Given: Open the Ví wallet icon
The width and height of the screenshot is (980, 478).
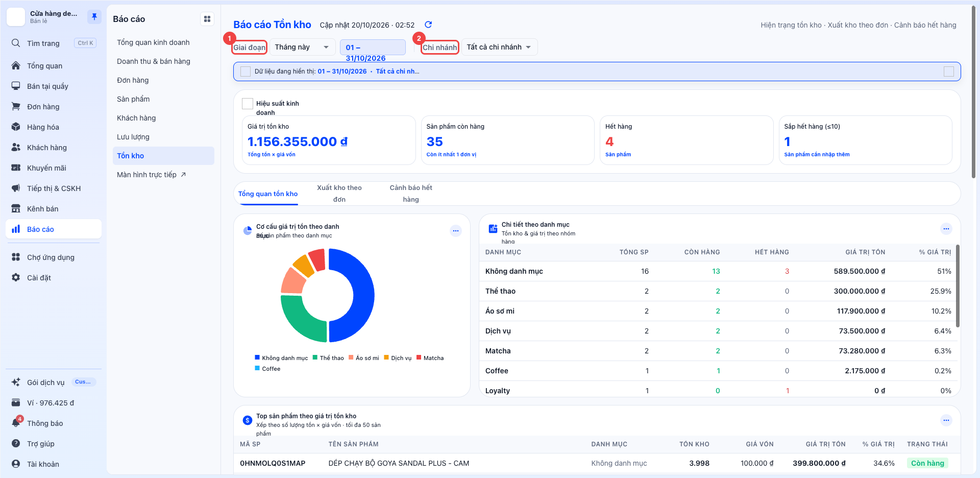Looking at the screenshot, I should pyautogui.click(x=16, y=403).
